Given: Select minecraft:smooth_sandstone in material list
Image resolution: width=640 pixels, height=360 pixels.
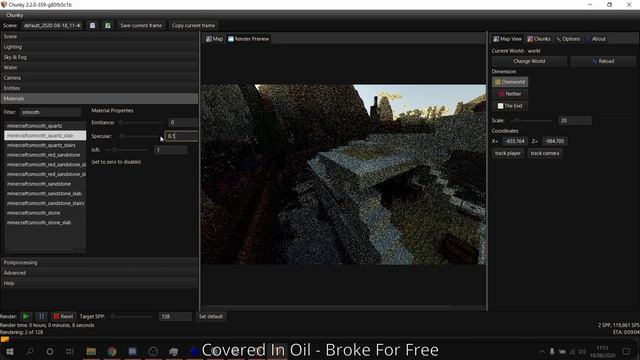Looking at the screenshot, I should click(x=45, y=184).
